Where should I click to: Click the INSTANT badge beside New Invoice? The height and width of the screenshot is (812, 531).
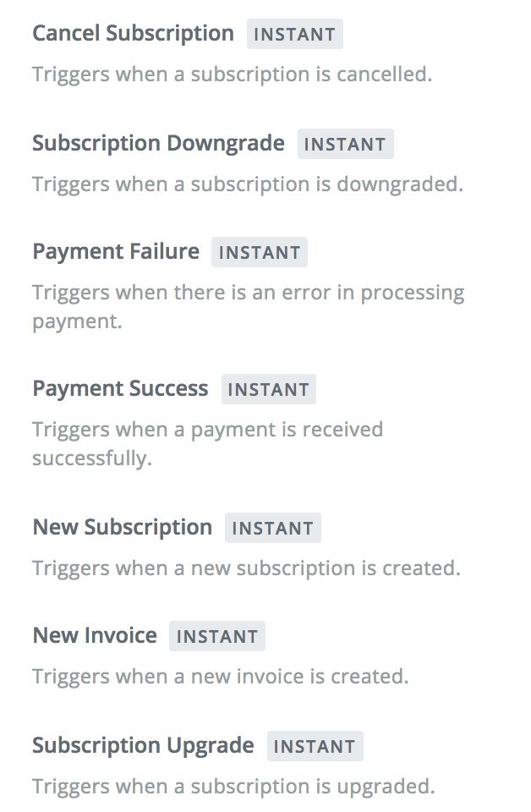(x=216, y=637)
